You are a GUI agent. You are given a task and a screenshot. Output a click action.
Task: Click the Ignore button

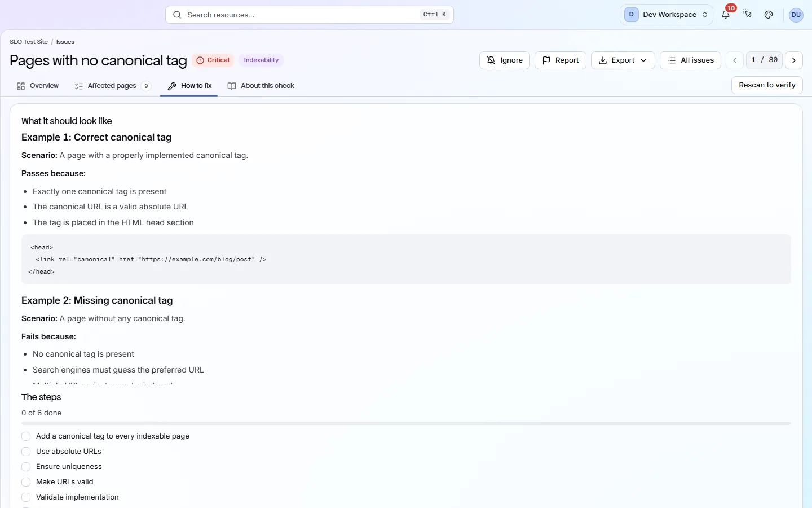505,60
